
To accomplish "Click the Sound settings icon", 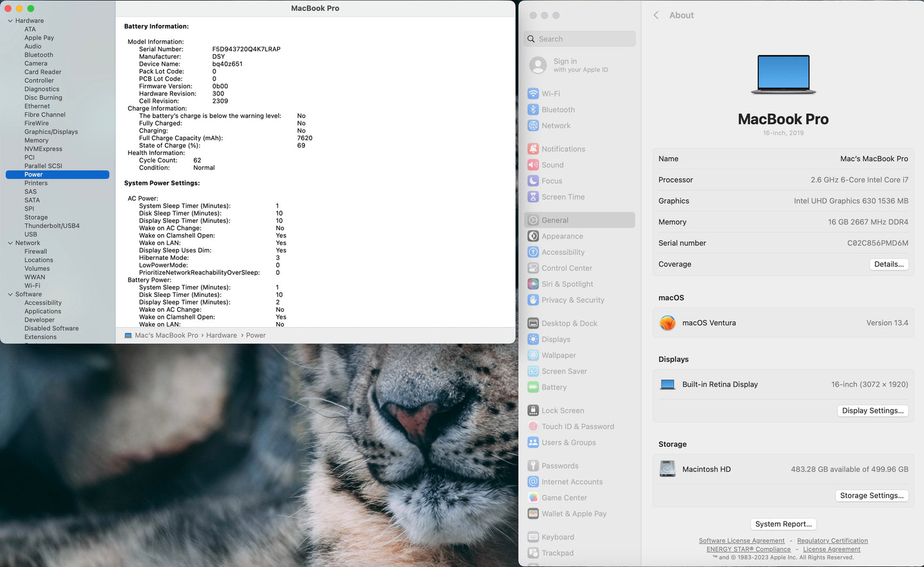I will tap(533, 165).
